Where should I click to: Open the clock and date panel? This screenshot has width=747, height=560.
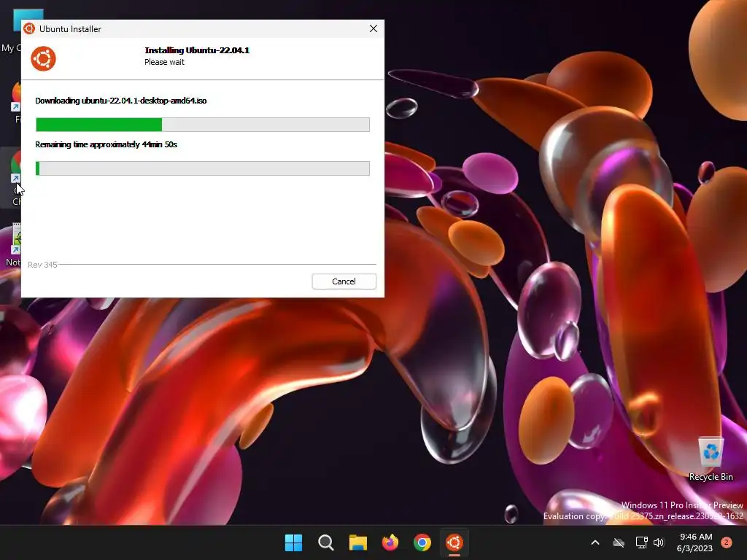[695, 542]
